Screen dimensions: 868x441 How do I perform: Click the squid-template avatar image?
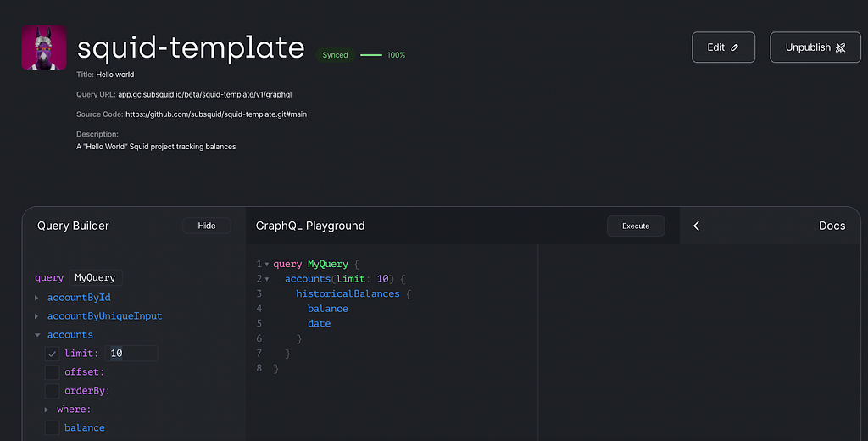pos(44,47)
